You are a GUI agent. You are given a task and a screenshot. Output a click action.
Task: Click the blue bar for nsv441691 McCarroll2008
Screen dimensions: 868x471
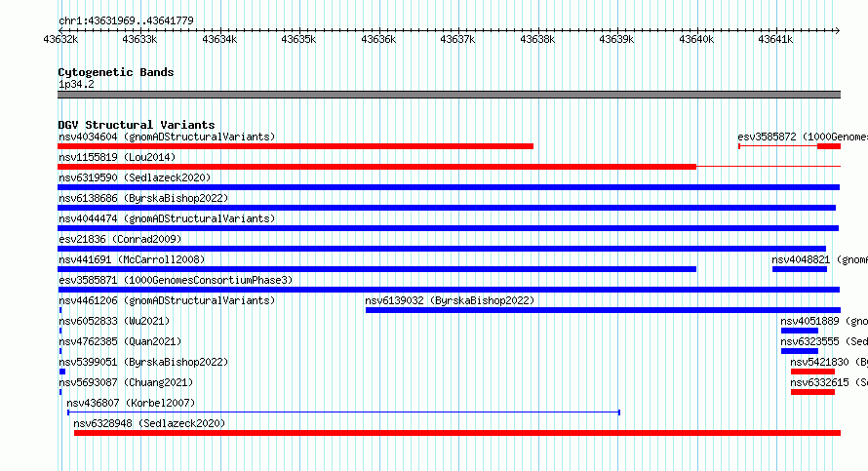[x=377, y=269]
